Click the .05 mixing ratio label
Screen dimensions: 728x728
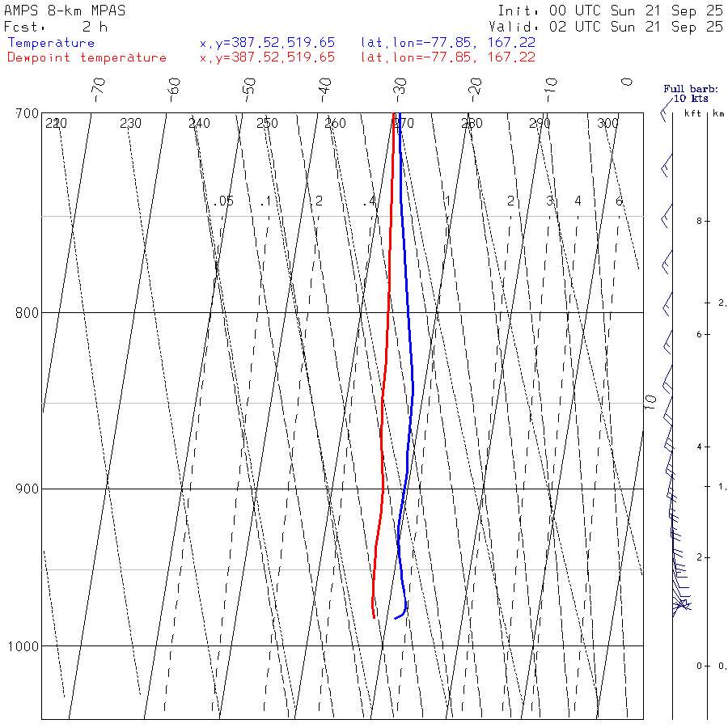[223, 201]
